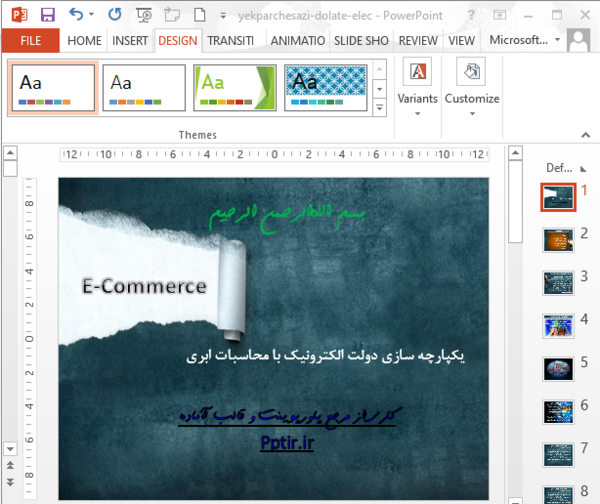Viewport: 600px width, 504px height.
Task: Switch to the HOME tab
Action: coord(84,41)
